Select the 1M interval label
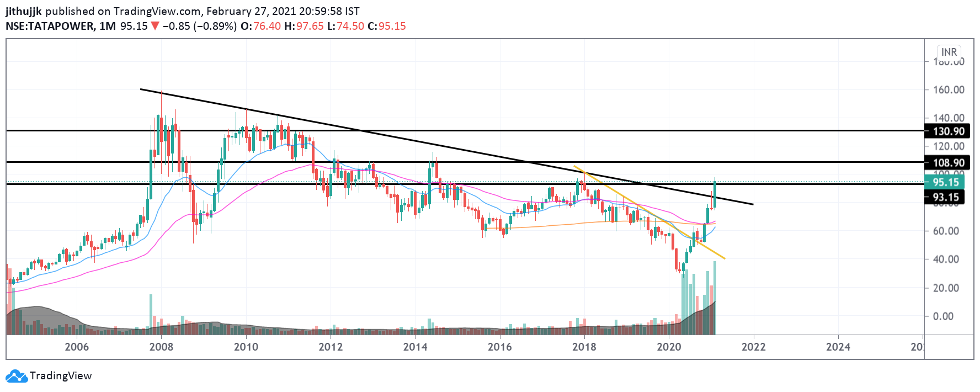Screen dimensions: 980x392 (108, 26)
